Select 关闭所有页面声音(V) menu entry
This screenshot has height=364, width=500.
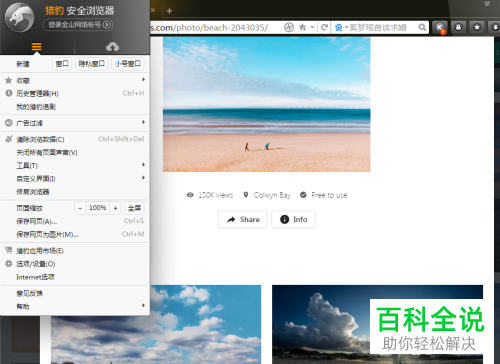coord(75,152)
